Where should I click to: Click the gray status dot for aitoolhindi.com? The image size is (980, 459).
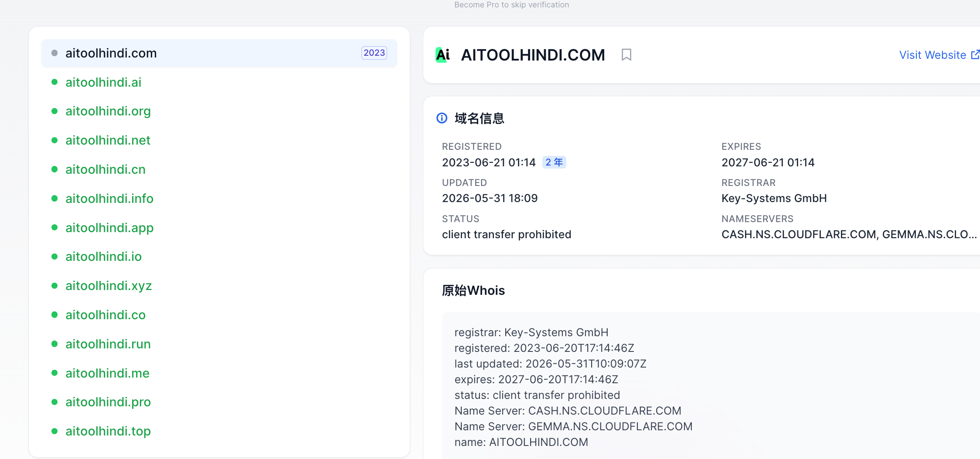click(54, 53)
